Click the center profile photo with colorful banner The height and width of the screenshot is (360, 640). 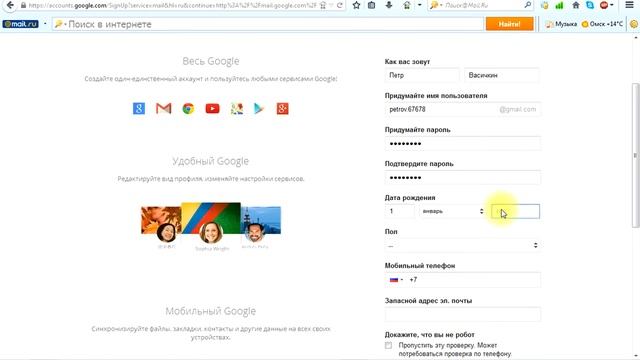tap(211, 222)
